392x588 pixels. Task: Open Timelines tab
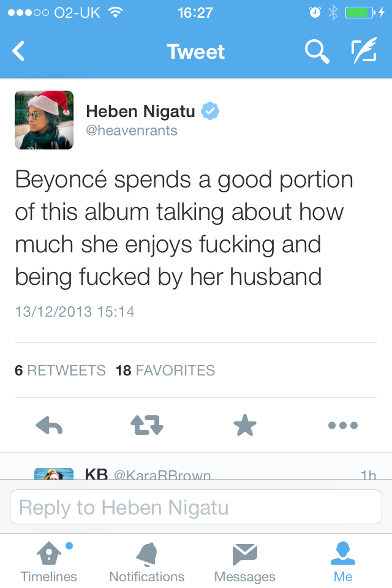[49, 562]
